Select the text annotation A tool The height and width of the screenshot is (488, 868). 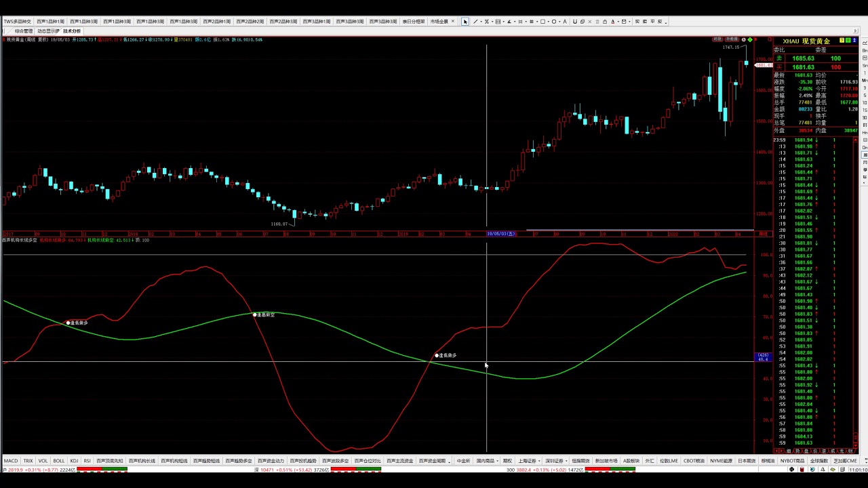(x=565, y=22)
